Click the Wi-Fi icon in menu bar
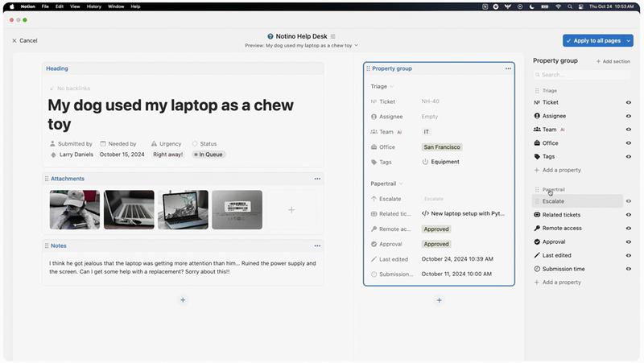 pyautogui.click(x=558, y=6)
